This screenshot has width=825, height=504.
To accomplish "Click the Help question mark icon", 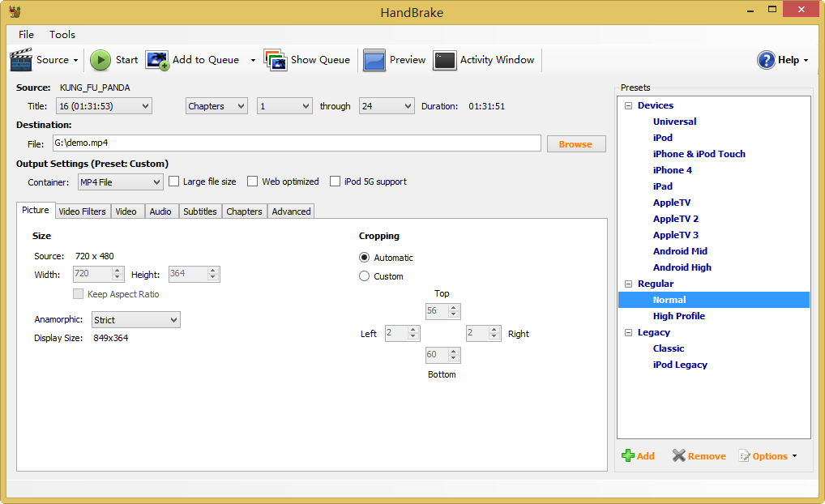I will click(x=766, y=60).
